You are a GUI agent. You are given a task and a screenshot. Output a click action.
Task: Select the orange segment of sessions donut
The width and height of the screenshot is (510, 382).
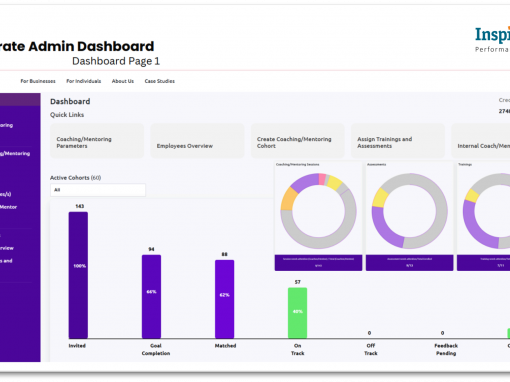[x=289, y=199]
